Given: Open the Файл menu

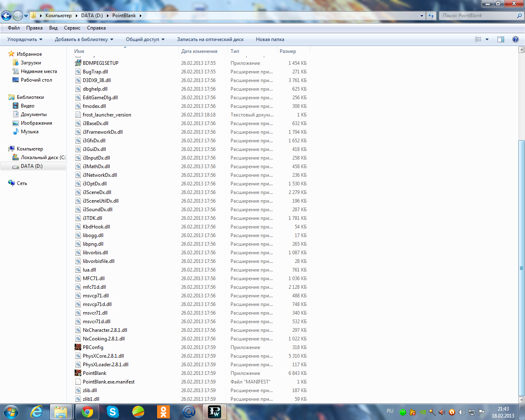Looking at the screenshot, I should pos(14,28).
